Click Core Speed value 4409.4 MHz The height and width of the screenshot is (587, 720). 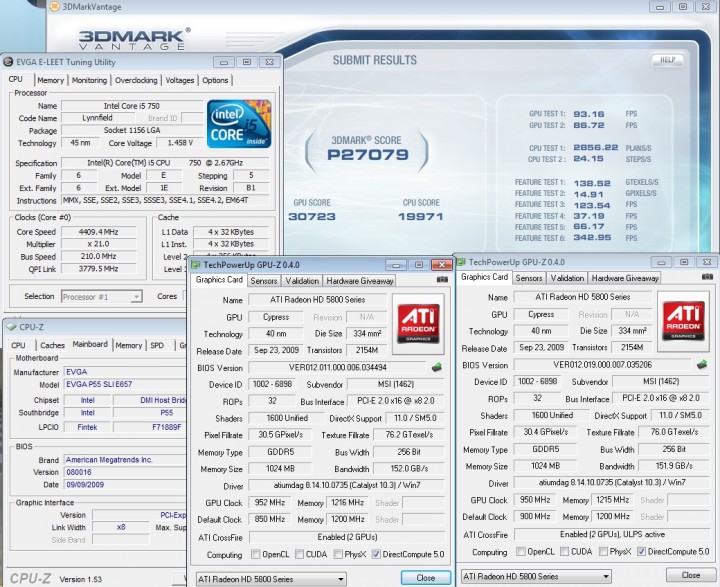click(x=98, y=232)
